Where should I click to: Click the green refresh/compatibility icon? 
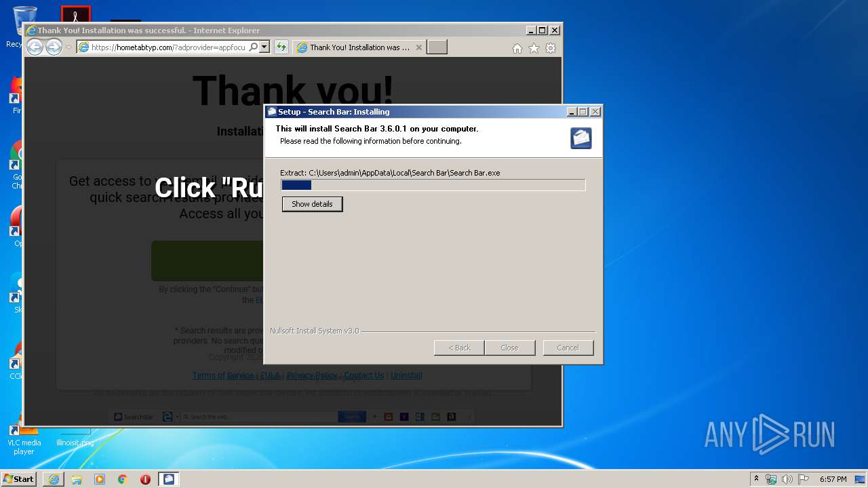point(281,47)
